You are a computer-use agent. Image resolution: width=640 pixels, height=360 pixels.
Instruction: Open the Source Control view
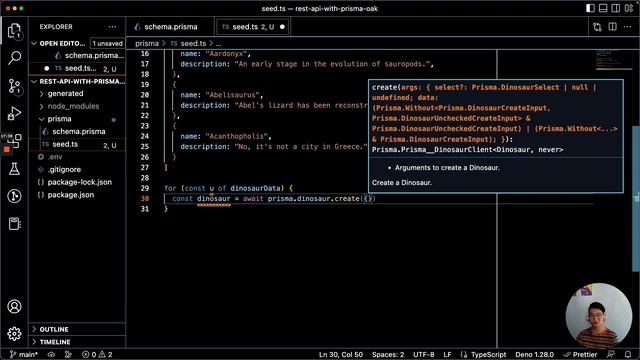(x=14, y=86)
